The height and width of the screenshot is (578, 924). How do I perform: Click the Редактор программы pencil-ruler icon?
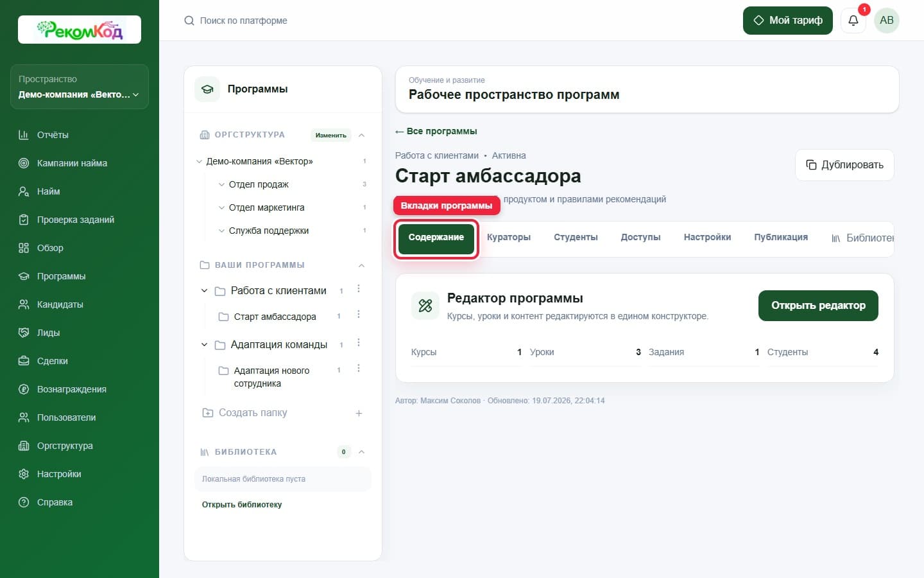(425, 306)
